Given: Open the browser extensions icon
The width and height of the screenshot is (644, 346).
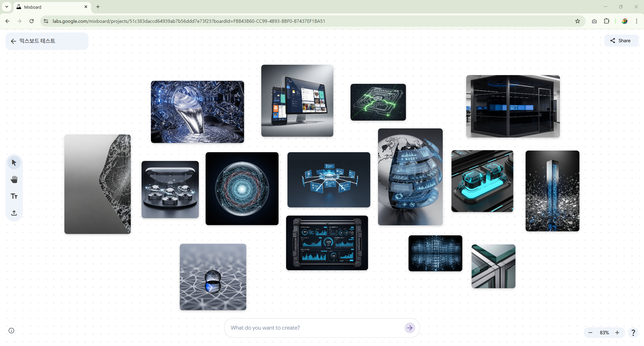Looking at the screenshot, I should coord(606,21).
